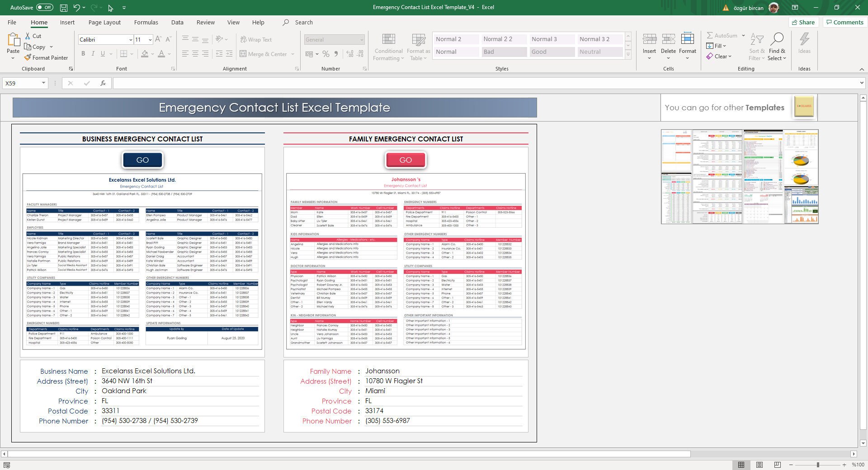This screenshot has height=470, width=868.
Task: Open the font name dropdown
Action: (130, 40)
